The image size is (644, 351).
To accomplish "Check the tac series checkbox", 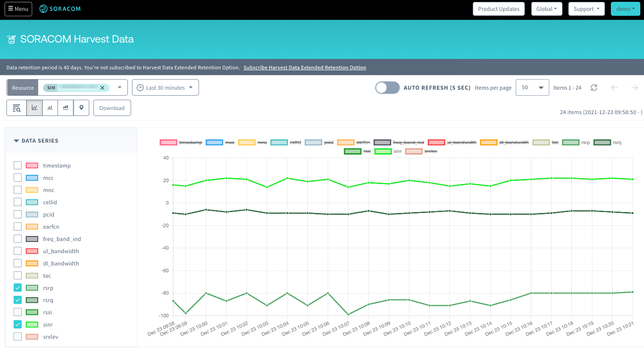I will (x=17, y=276).
